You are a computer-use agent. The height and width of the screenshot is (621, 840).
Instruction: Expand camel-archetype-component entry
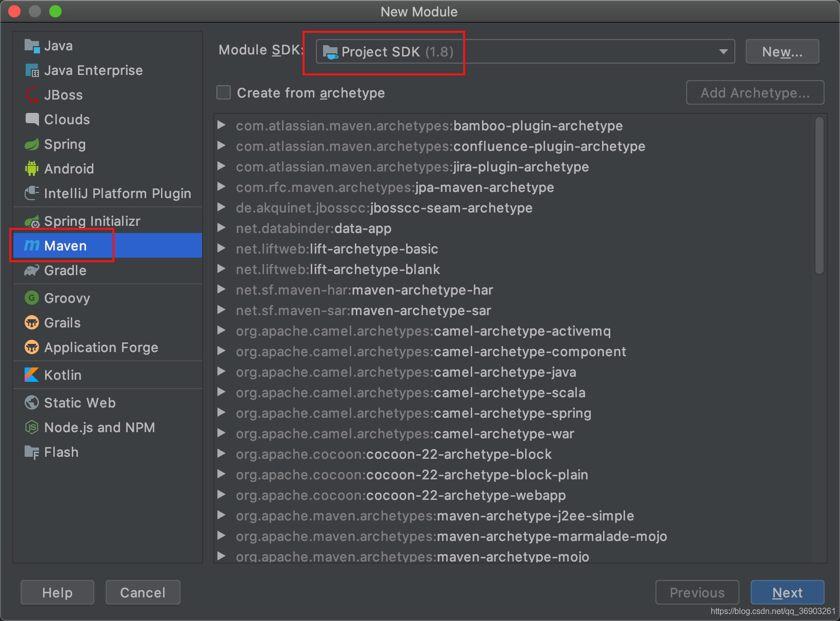[x=222, y=351]
